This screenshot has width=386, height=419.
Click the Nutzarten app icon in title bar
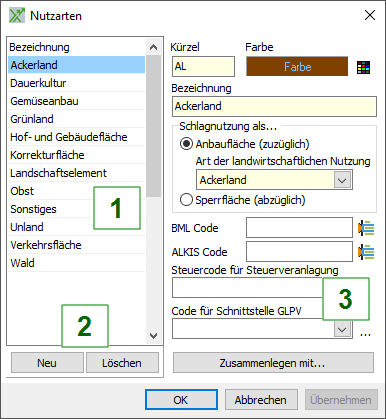click(17, 16)
